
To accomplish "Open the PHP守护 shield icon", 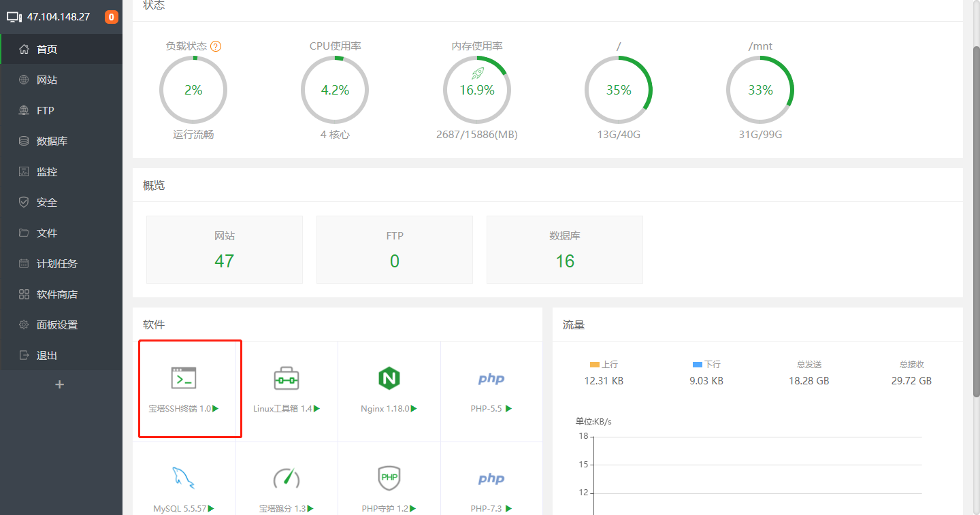I will 389,478.
